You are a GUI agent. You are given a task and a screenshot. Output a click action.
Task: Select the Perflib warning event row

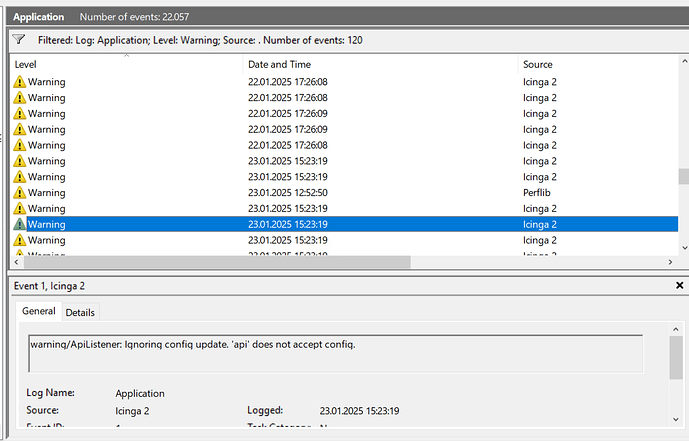click(344, 192)
